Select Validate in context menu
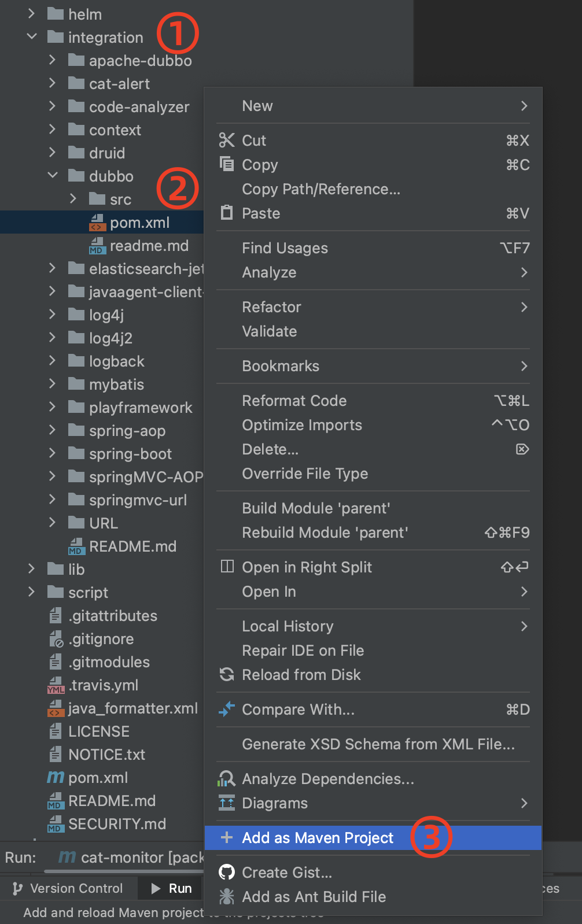This screenshot has width=582, height=924. pos(373,331)
